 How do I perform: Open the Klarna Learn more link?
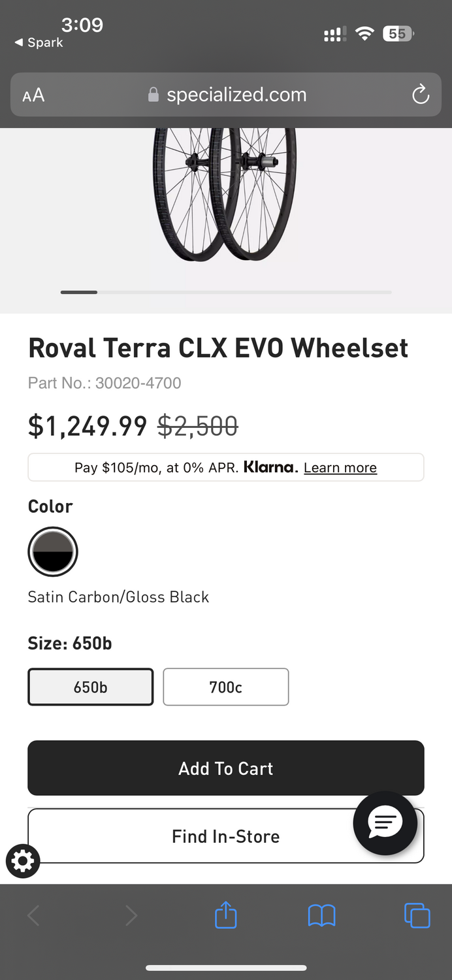tap(340, 468)
